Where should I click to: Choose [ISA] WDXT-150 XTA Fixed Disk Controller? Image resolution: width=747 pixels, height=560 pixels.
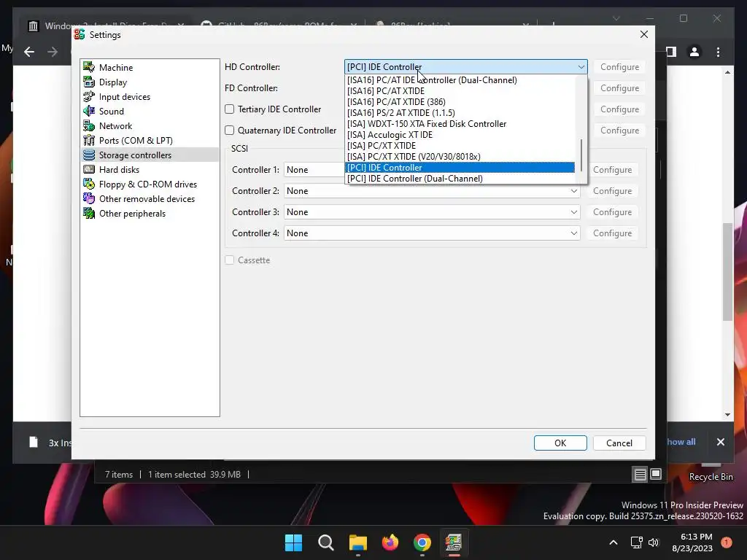pyautogui.click(x=460, y=124)
